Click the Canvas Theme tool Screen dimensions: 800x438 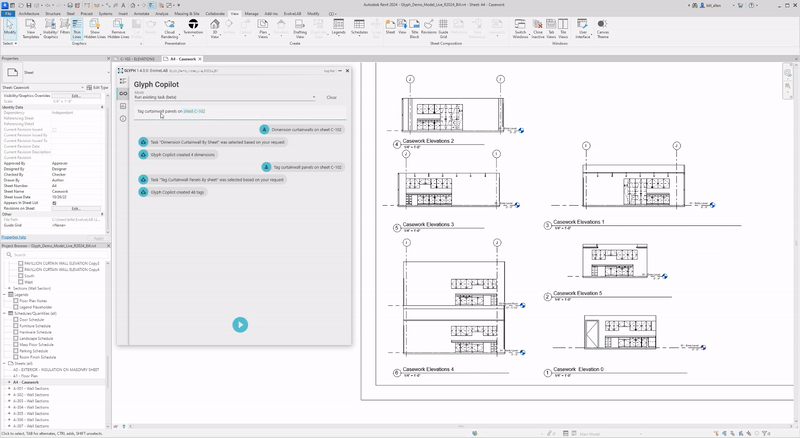point(603,29)
